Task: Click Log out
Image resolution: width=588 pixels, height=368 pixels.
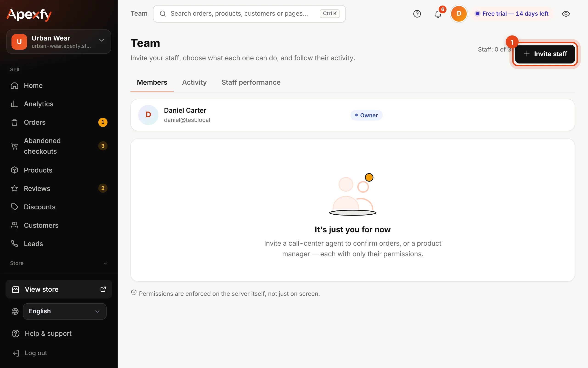Action: tap(59, 353)
